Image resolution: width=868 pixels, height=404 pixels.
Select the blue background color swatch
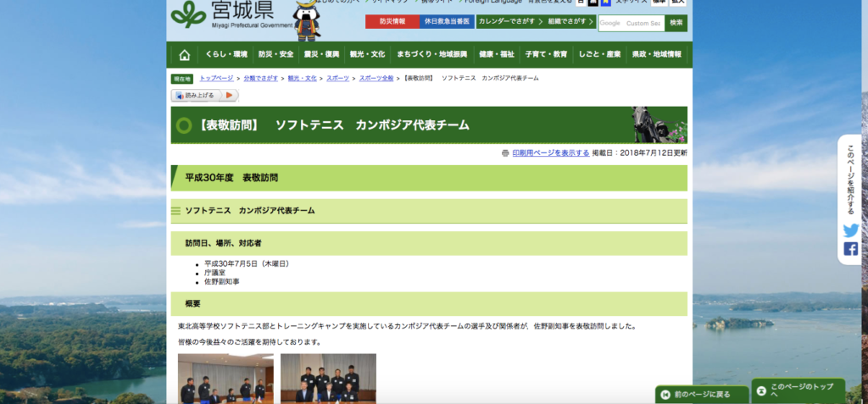(606, 3)
